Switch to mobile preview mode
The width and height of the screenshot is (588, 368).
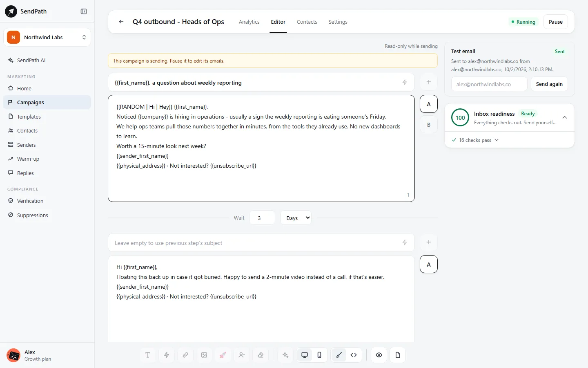point(319,355)
